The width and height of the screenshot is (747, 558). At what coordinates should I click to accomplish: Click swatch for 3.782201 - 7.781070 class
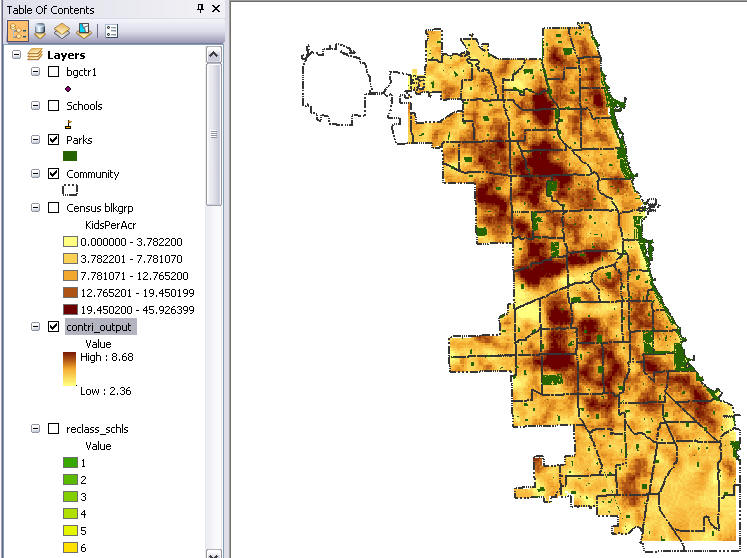point(70,259)
